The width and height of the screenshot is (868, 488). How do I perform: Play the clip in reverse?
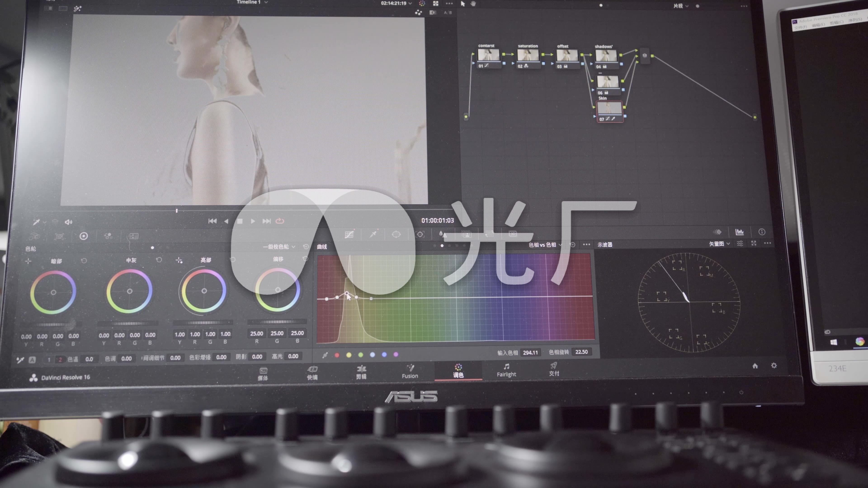click(226, 221)
